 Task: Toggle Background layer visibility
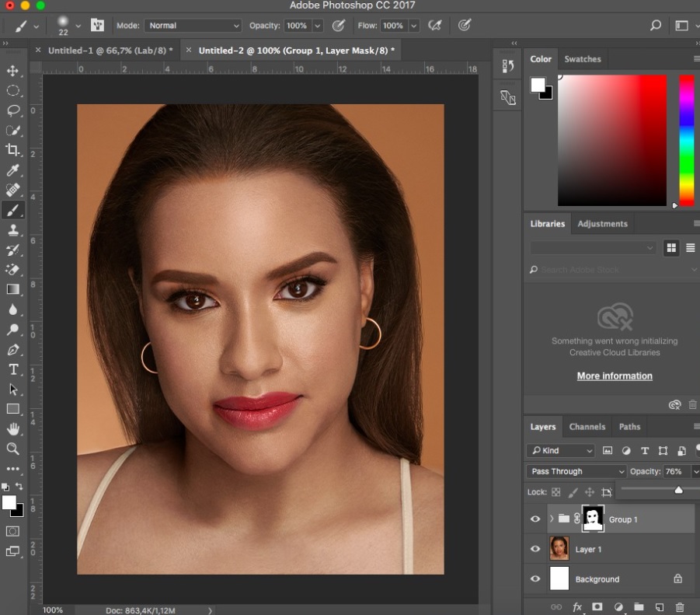coord(535,579)
